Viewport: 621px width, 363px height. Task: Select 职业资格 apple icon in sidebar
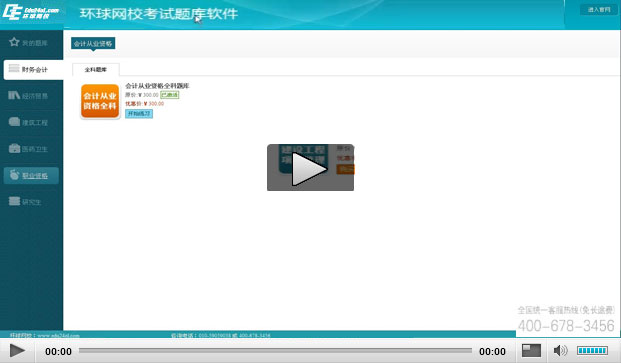14,175
